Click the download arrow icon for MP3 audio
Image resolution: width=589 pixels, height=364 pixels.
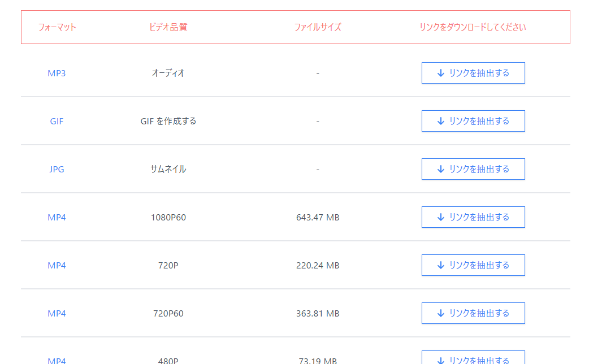pyautogui.click(x=441, y=72)
